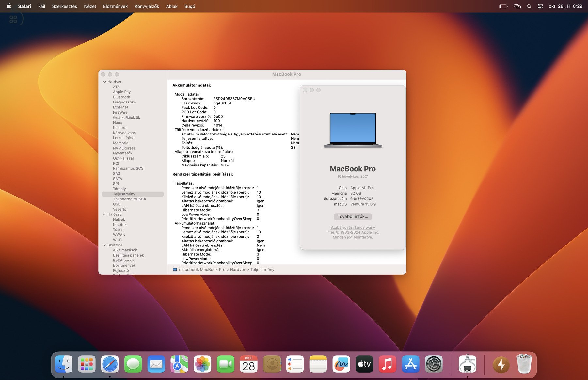Open the Fájl menu
The height and width of the screenshot is (380, 588).
tap(41, 6)
